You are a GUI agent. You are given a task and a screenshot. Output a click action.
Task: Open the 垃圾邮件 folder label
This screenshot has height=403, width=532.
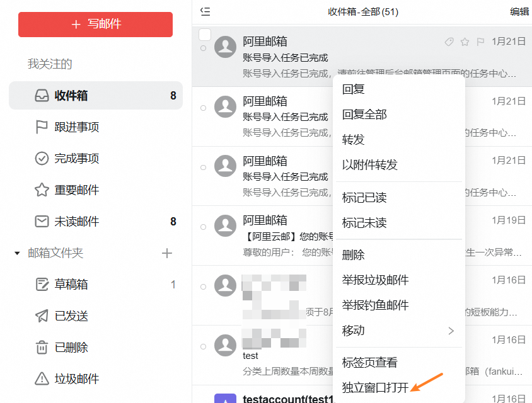pyautogui.click(x=77, y=378)
